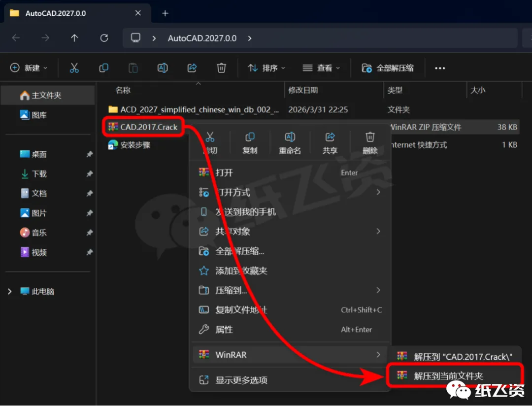Click the toolbar Copy icon
The width and height of the screenshot is (532, 406).
click(103, 68)
